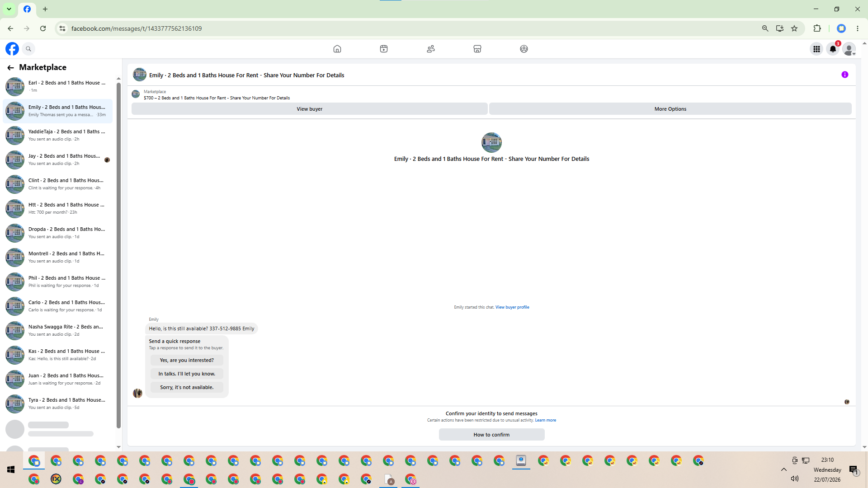The width and height of the screenshot is (868, 488).
Task: Open conversation information purple icon
Action: 844,75
